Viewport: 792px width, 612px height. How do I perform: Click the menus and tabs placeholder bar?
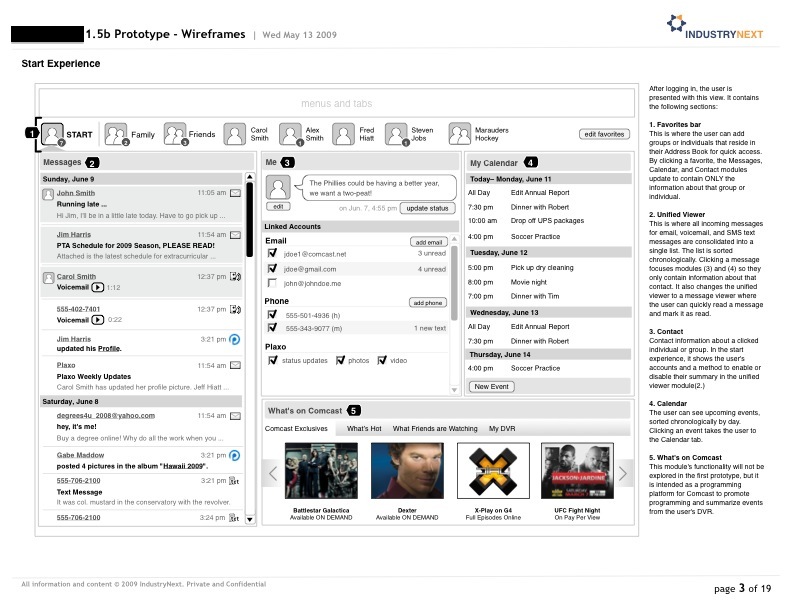[336, 104]
